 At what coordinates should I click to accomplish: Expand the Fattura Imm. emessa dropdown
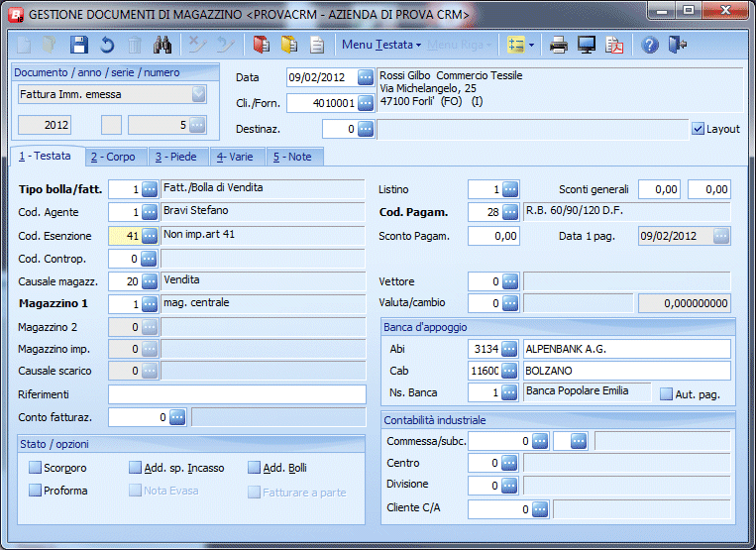click(199, 95)
